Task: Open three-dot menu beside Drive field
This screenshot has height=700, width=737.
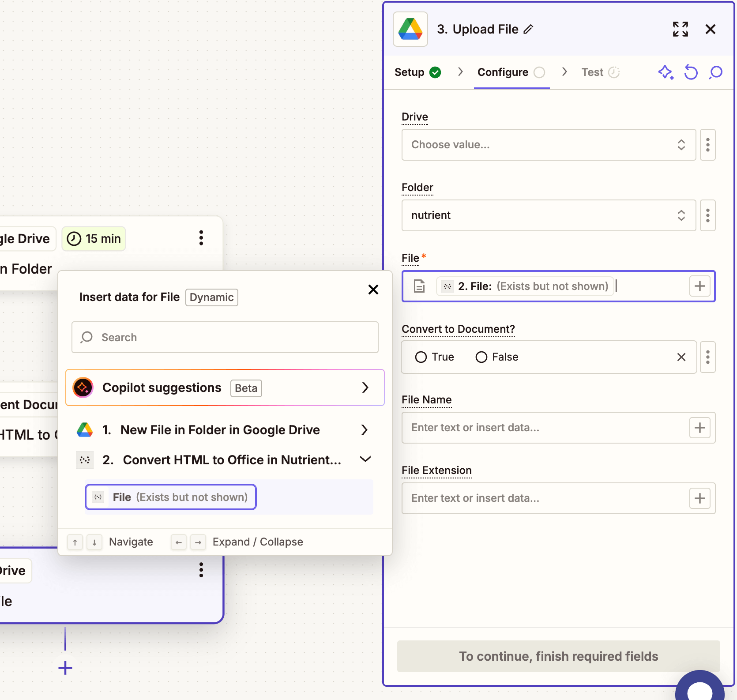Action: coord(707,145)
